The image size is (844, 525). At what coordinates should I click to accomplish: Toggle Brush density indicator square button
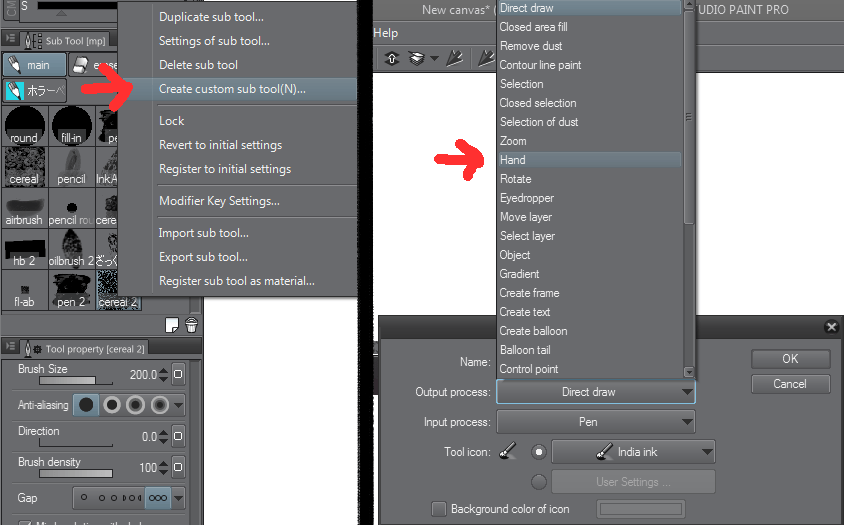point(178,467)
